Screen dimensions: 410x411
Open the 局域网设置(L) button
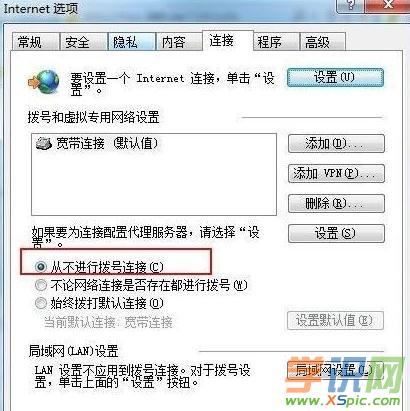click(335, 370)
